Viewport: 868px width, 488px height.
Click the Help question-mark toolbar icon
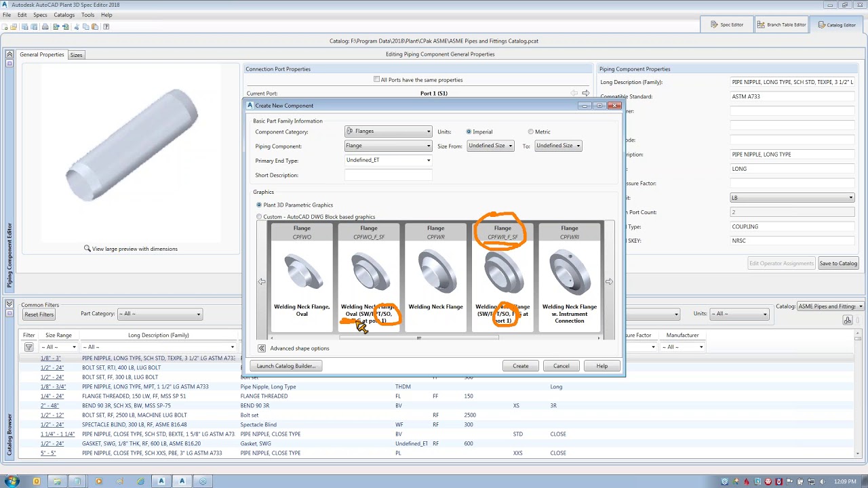tap(106, 27)
